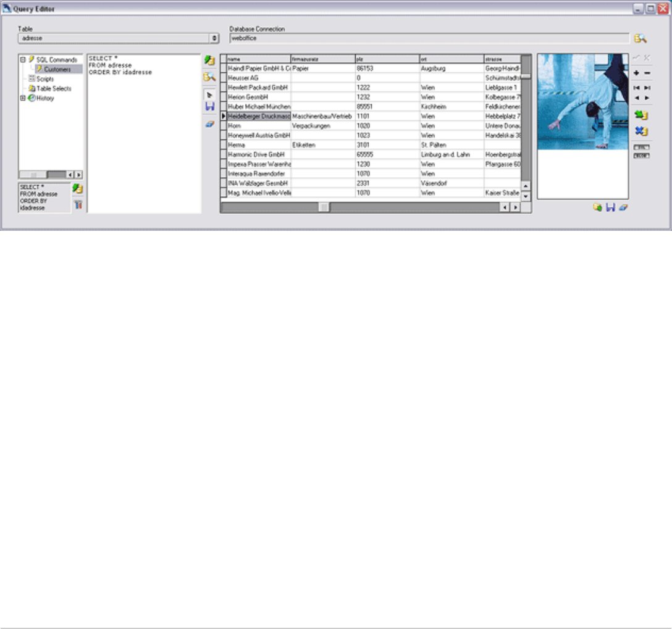Click the tree panel's scroll right arrow
Viewport: 672px width, 629px height.
pos(78,175)
